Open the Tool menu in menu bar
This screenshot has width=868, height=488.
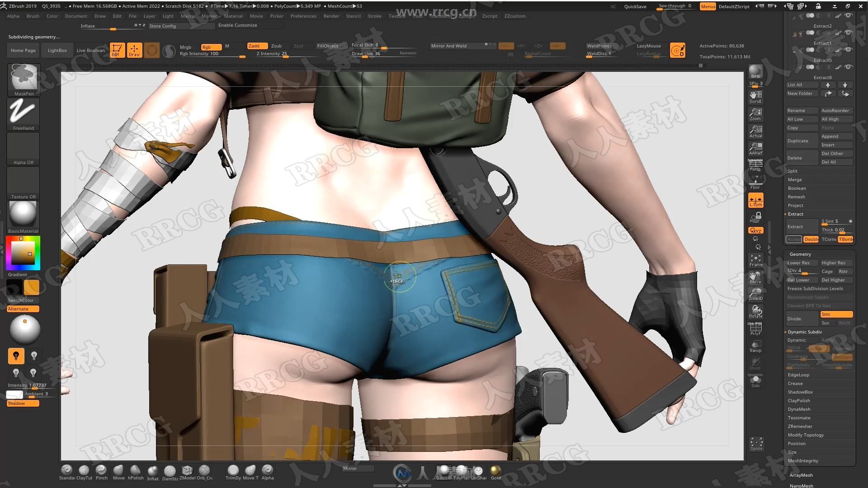click(417, 16)
